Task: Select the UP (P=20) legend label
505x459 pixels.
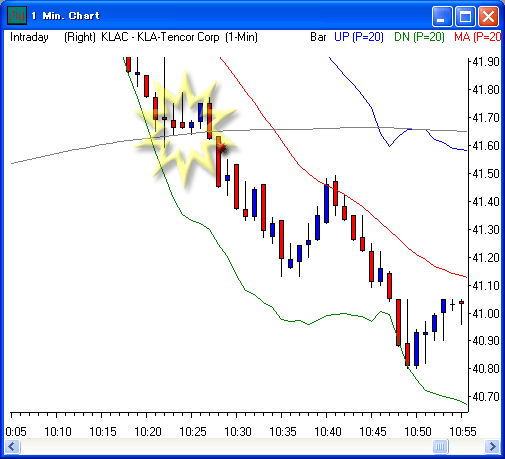Action: pyautogui.click(x=359, y=37)
